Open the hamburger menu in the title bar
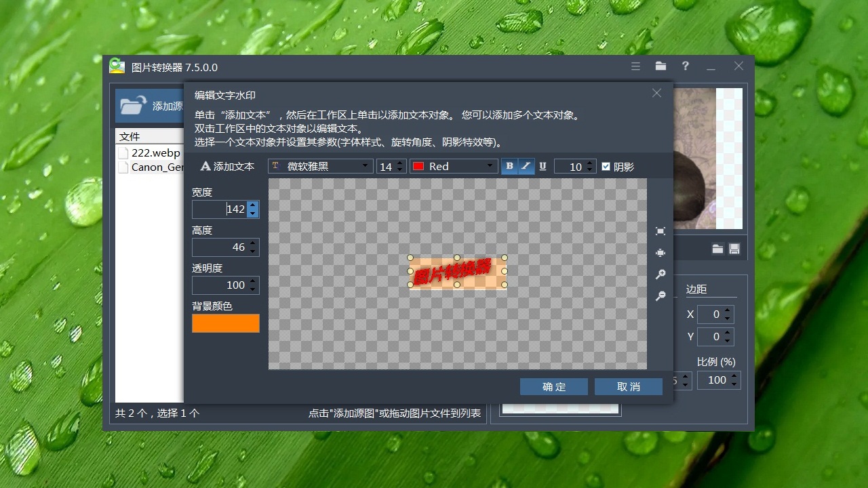 (635, 66)
